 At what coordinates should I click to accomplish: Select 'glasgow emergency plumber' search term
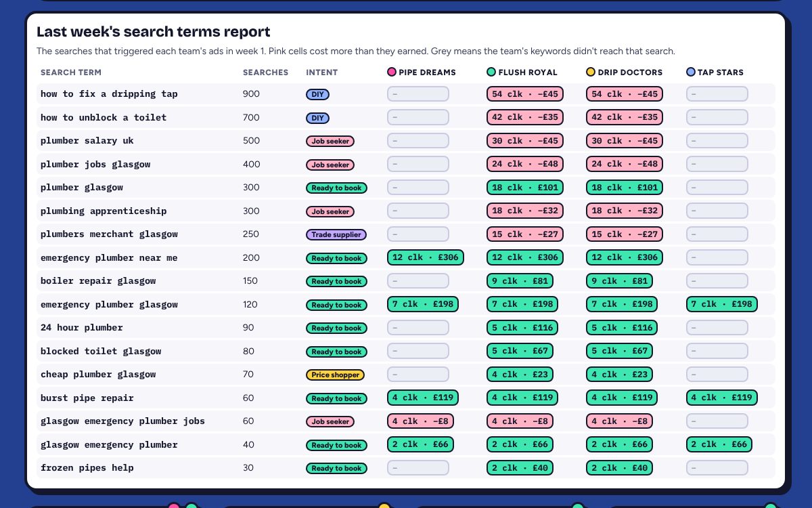(109, 445)
